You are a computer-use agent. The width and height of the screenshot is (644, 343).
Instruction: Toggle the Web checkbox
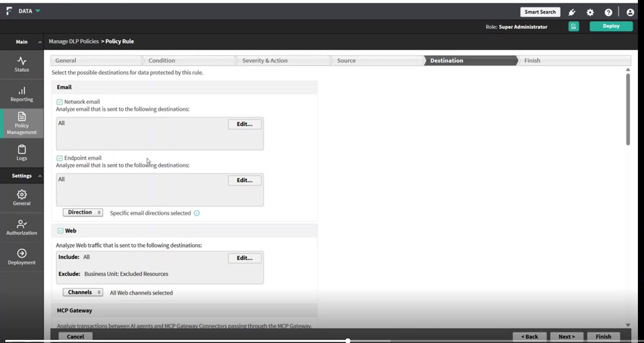[60, 231]
